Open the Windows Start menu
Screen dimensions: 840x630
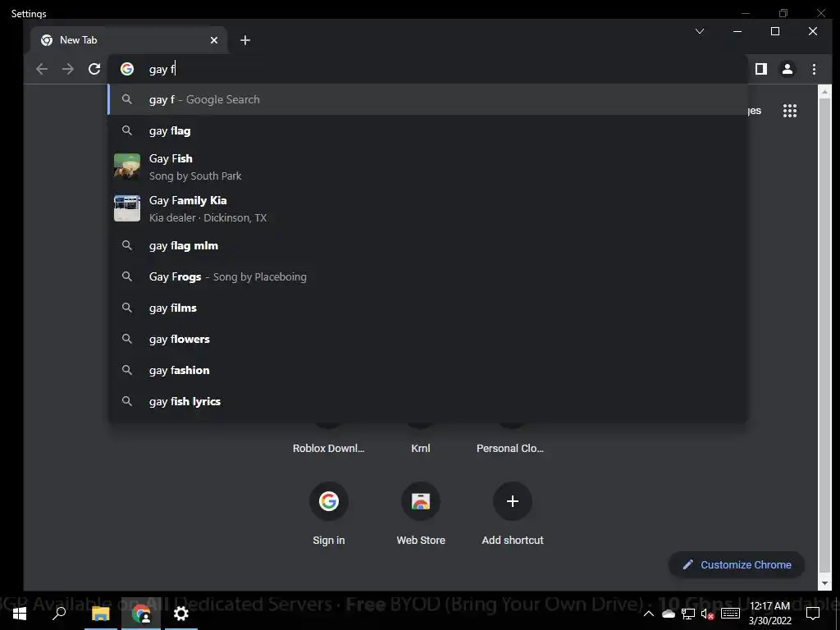tap(20, 614)
